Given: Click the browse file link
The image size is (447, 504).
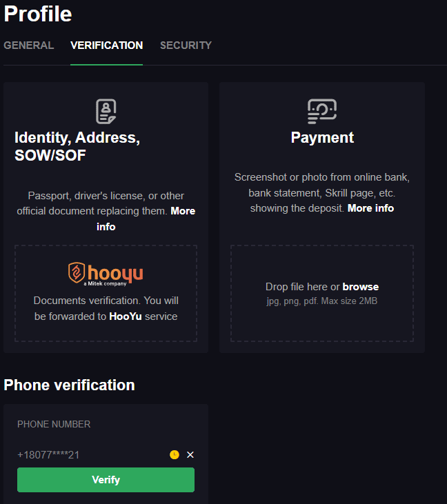Looking at the screenshot, I should click(361, 287).
